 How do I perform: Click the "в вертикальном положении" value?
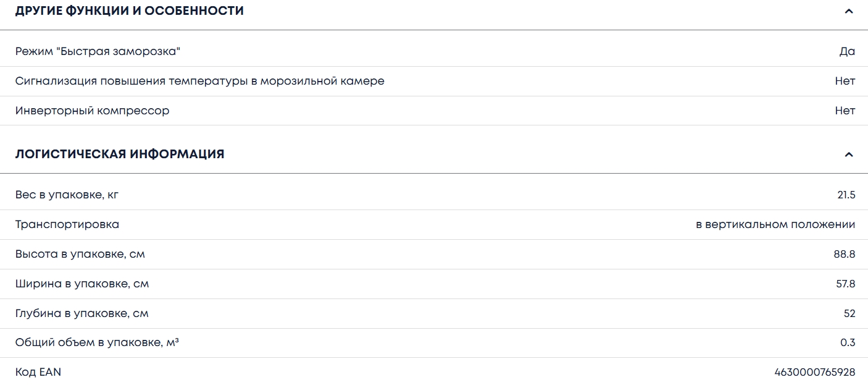point(775,224)
